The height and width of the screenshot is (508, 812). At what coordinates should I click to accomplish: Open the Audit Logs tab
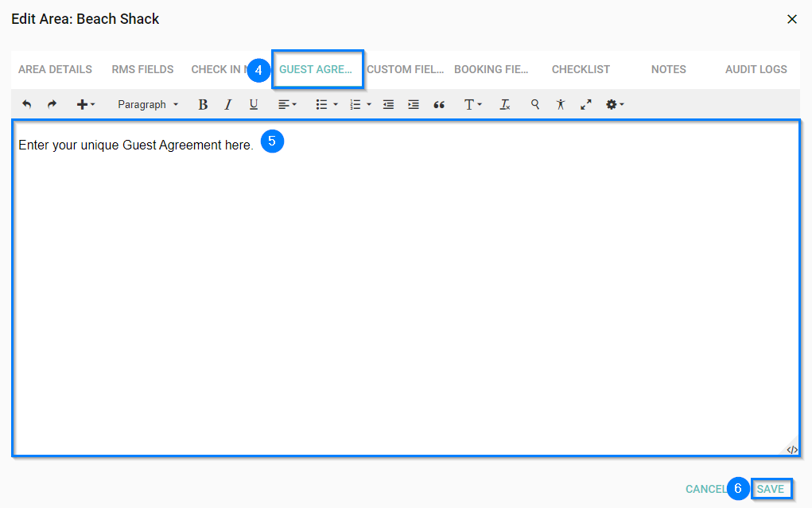756,69
